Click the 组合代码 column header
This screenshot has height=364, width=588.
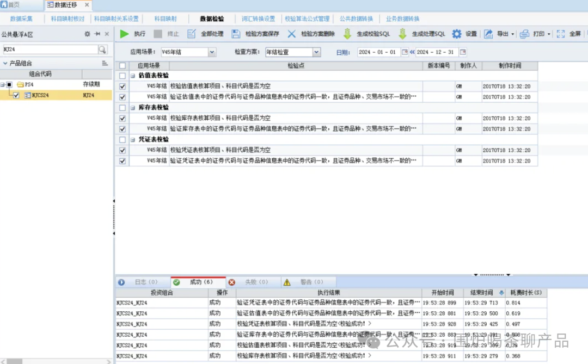[40, 74]
